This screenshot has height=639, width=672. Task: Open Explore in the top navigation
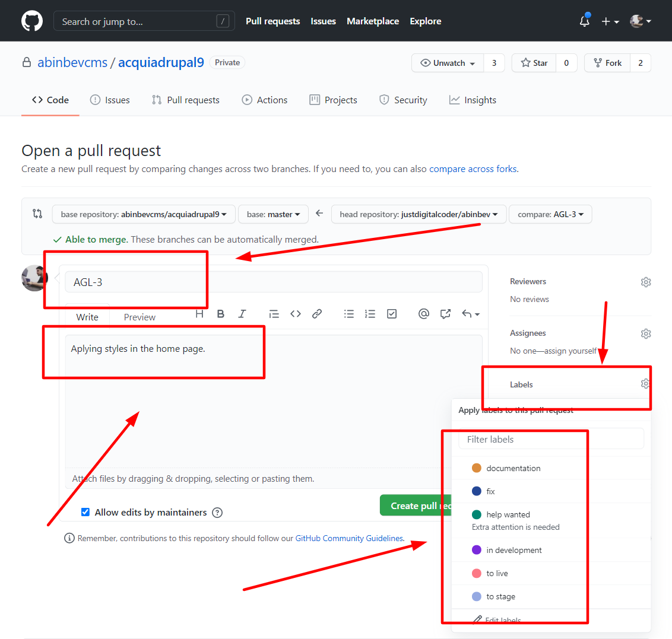point(426,21)
